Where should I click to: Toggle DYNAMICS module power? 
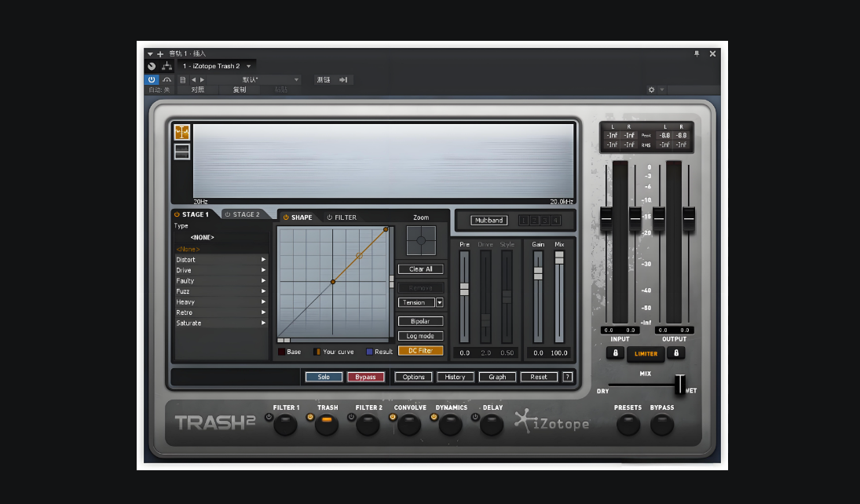point(434,418)
